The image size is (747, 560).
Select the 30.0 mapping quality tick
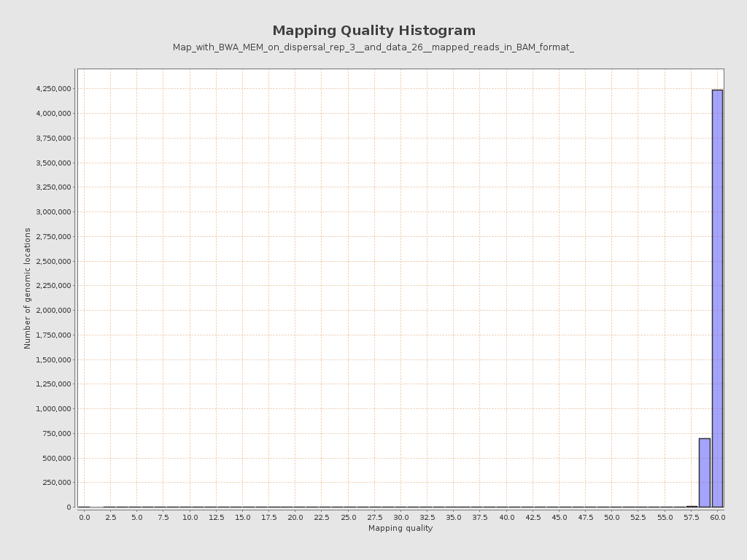pos(401,515)
